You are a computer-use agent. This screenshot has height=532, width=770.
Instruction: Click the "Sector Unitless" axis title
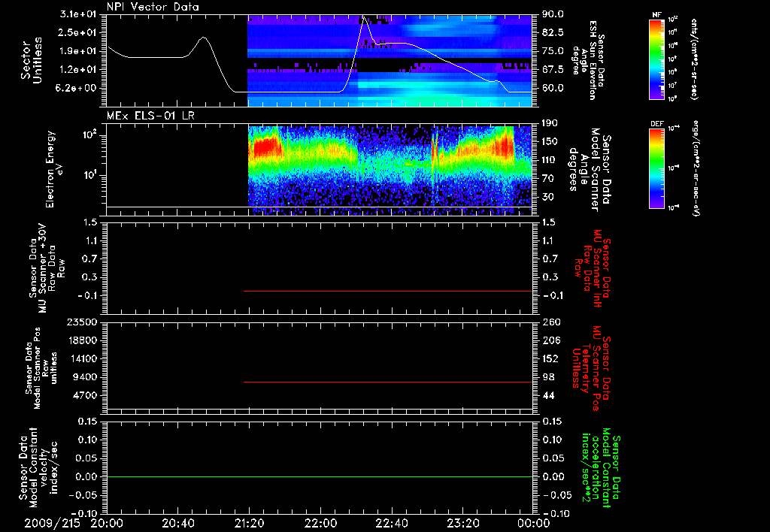(32, 60)
